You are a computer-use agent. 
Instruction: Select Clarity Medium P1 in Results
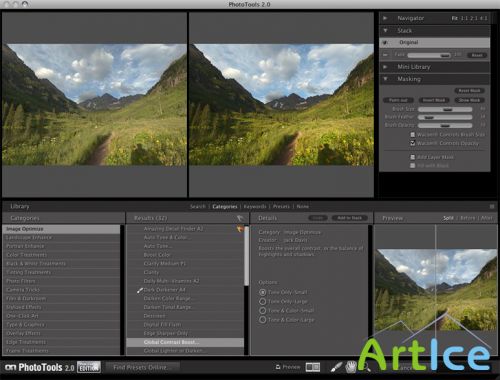click(x=185, y=263)
